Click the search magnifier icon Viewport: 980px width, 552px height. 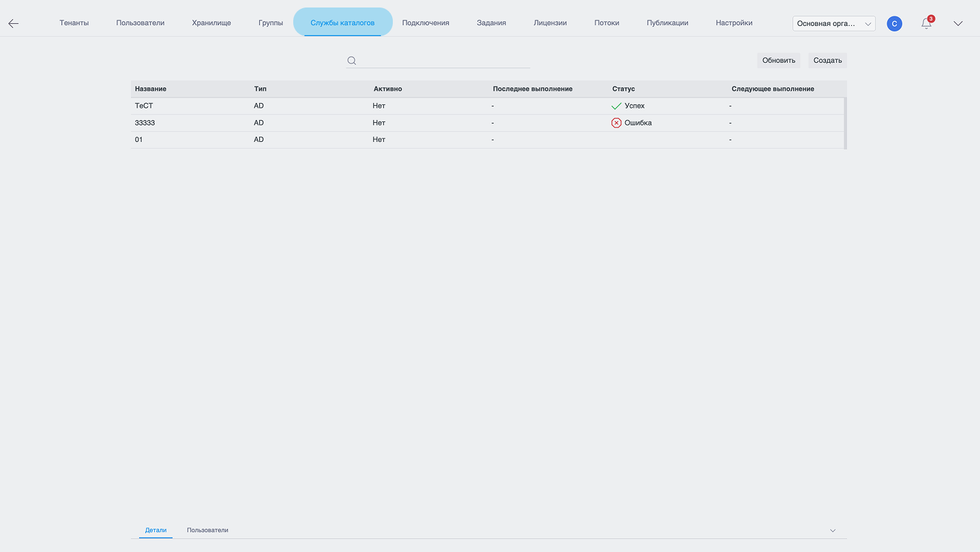(x=352, y=61)
